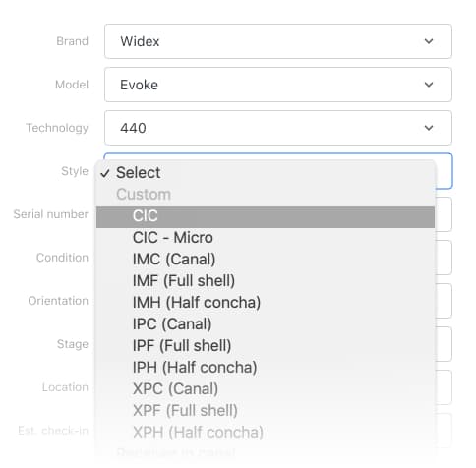Select the highlighted CIC style option

click(266, 216)
